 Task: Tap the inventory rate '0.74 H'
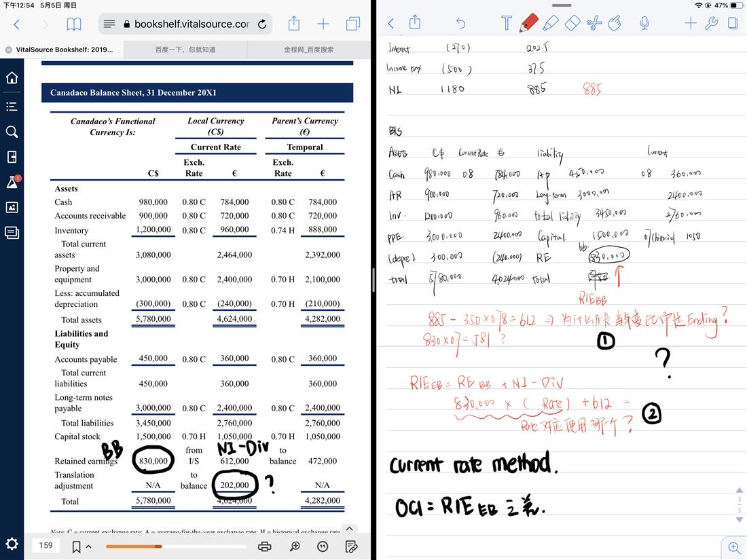(x=283, y=231)
